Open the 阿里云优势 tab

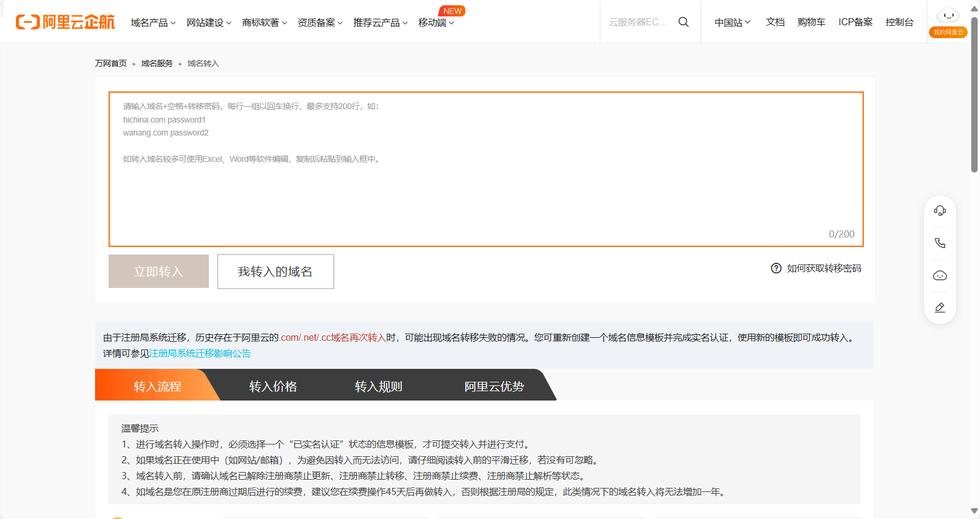click(x=494, y=386)
